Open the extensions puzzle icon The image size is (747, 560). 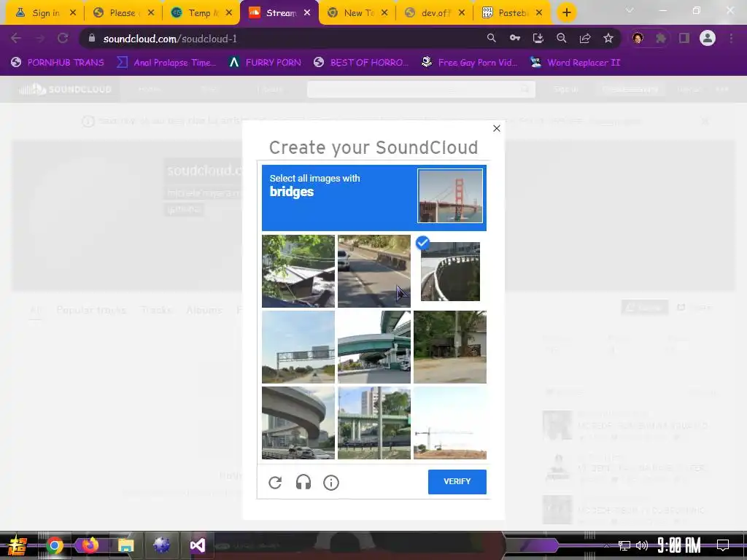660,38
